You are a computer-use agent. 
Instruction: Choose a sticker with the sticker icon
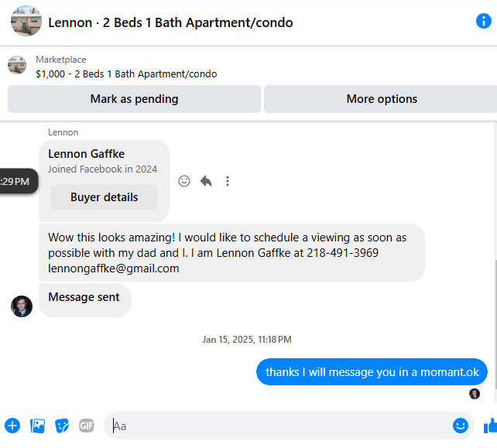click(x=62, y=426)
